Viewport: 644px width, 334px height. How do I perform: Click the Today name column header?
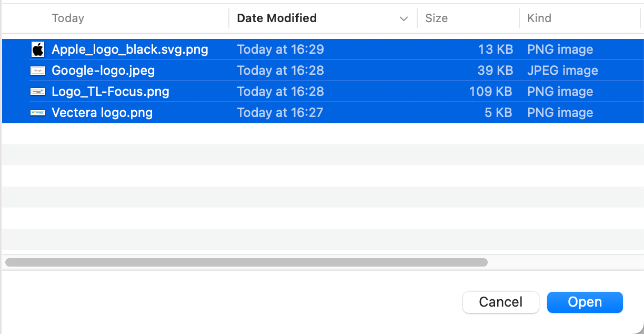[x=68, y=18]
